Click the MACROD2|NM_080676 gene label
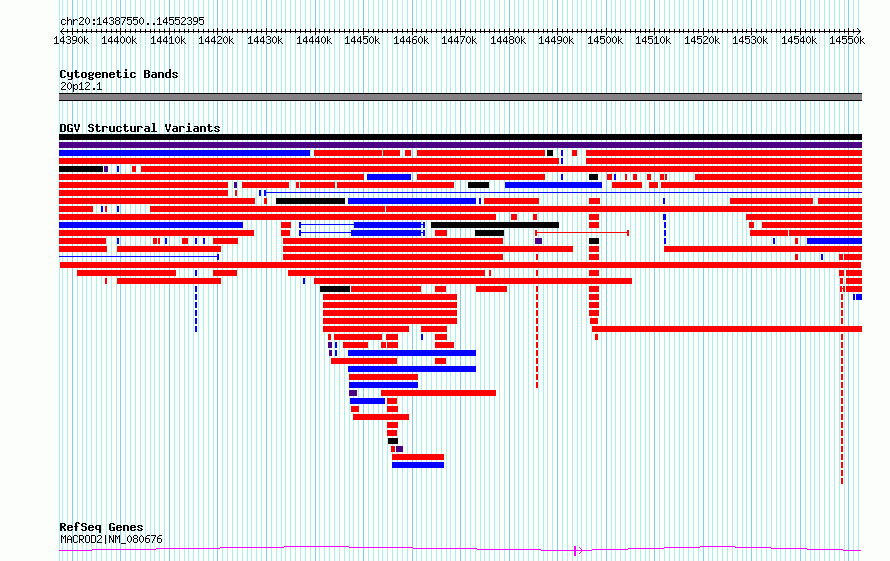The height and width of the screenshot is (561, 890). [111, 539]
